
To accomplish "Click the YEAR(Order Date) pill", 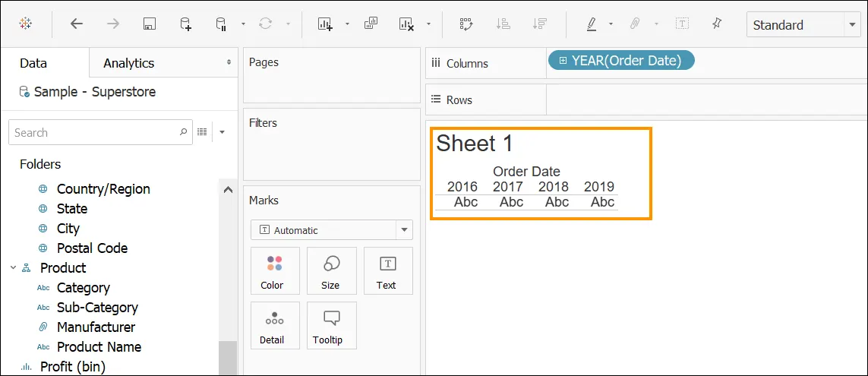I will [x=621, y=60].
